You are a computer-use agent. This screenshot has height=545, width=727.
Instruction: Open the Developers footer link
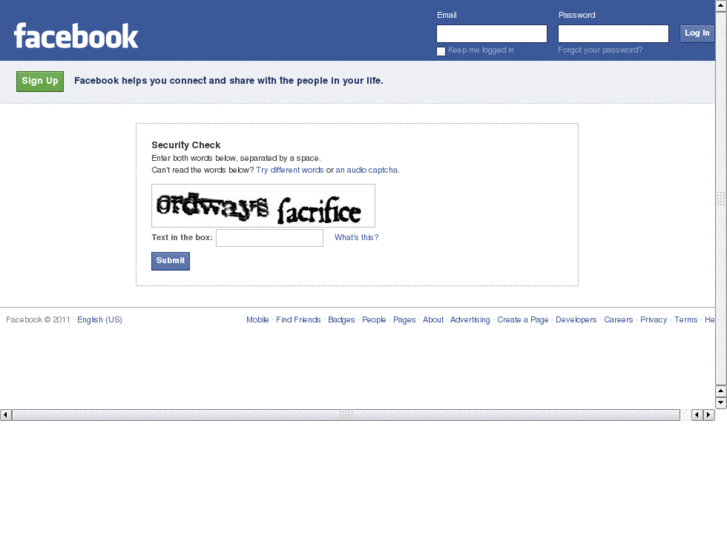coord(576,320)
